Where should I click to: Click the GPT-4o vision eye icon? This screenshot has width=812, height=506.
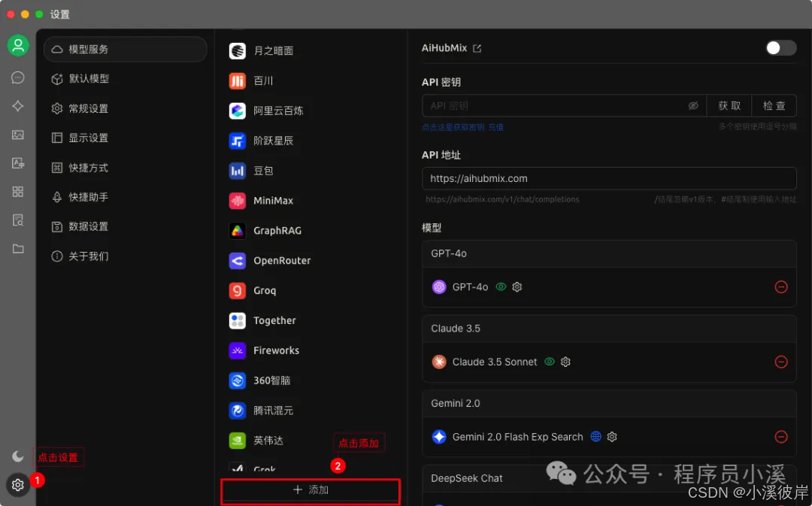point(501,287)
